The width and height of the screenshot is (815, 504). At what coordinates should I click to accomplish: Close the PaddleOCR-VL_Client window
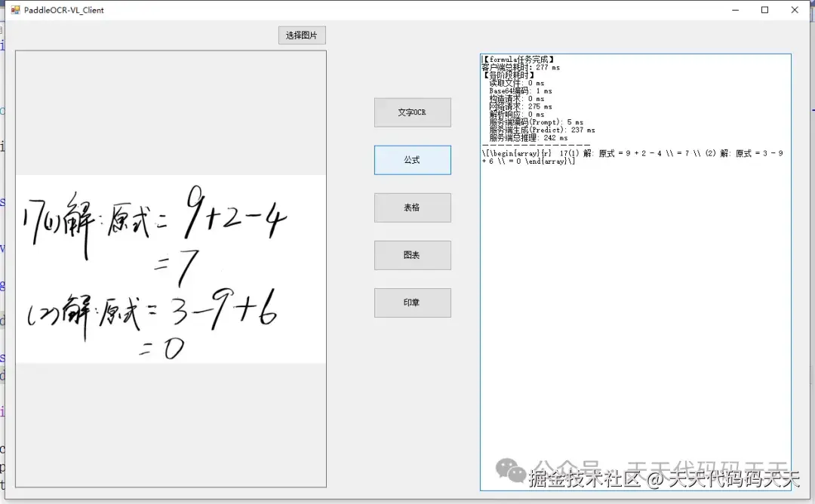point(794,10)
